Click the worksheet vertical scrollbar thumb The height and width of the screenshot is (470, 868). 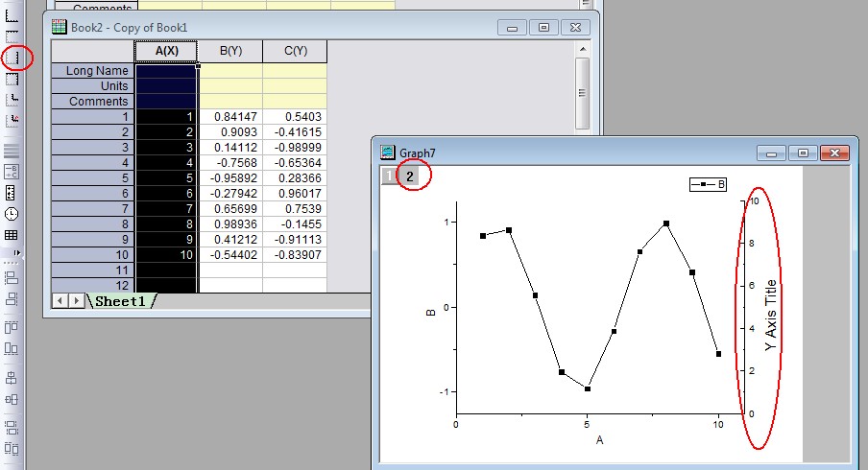pyautogui.click(x=582, y=92)
